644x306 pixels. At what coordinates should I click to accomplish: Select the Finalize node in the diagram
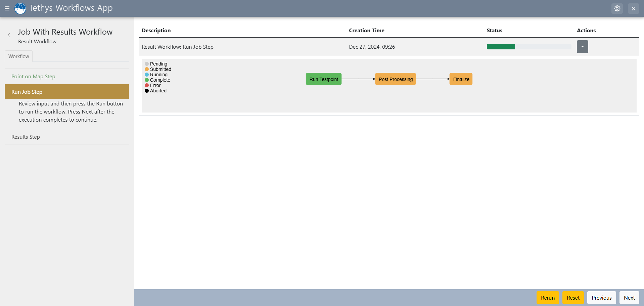click(461, 79)
